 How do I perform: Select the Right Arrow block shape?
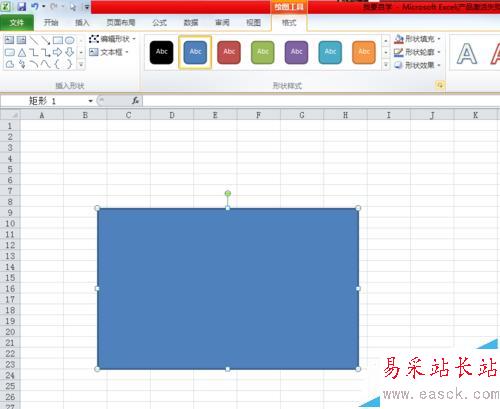(58, 52)
